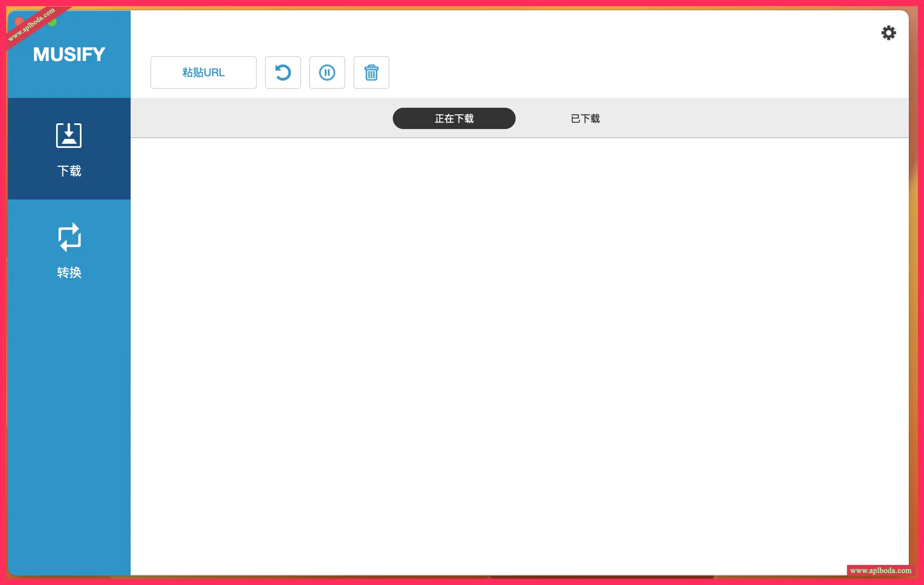This screenshot has height=585, width=924.
Task: Click the MUSIFY logo text
Action: [69, 54]
